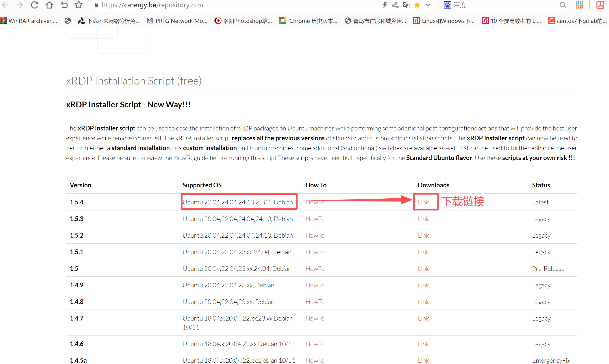Open the share icon in address bar

click(x=395, y=5)
